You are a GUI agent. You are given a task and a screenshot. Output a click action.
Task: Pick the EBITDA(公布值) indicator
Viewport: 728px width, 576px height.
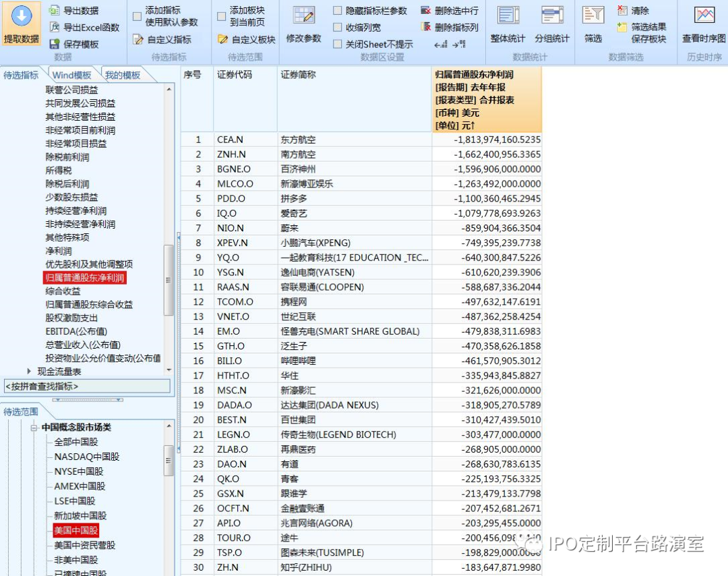(x=76, y=331)
